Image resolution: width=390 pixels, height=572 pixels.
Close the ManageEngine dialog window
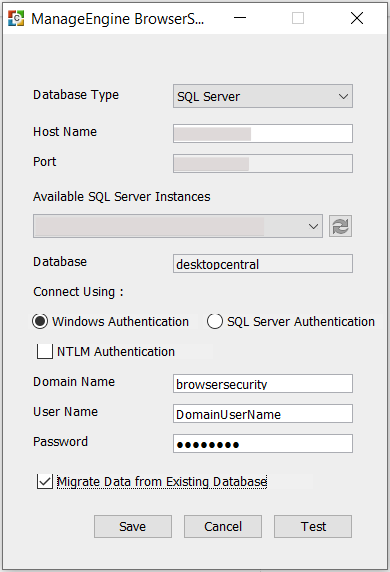pyautogui.click(x=357, y=18)
